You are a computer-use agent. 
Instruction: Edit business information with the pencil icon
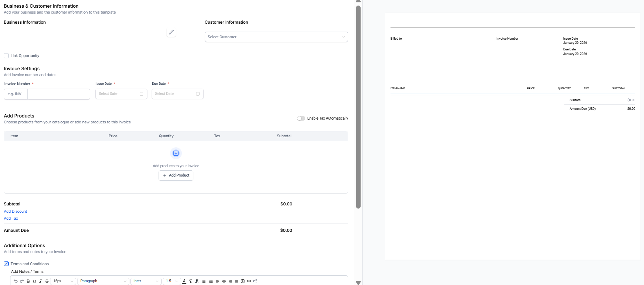pos(171,32)
